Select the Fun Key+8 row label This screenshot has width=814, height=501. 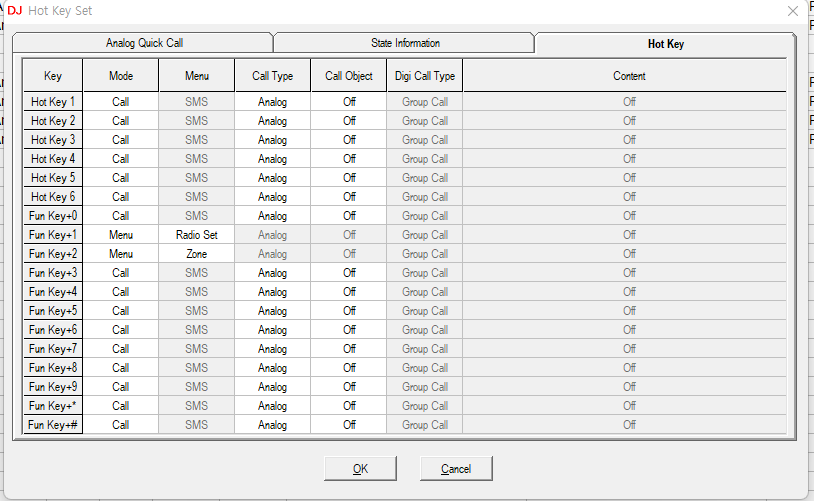point(53,368)
